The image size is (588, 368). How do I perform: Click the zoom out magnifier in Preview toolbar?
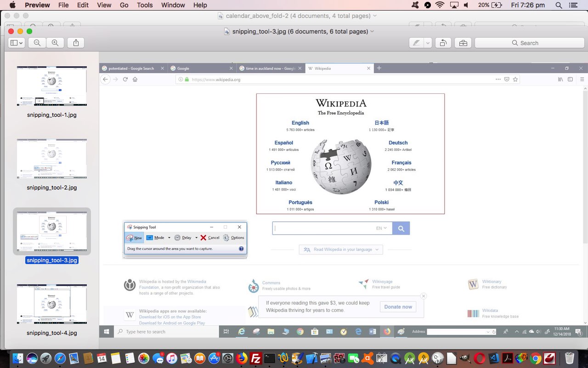[37, 43]
